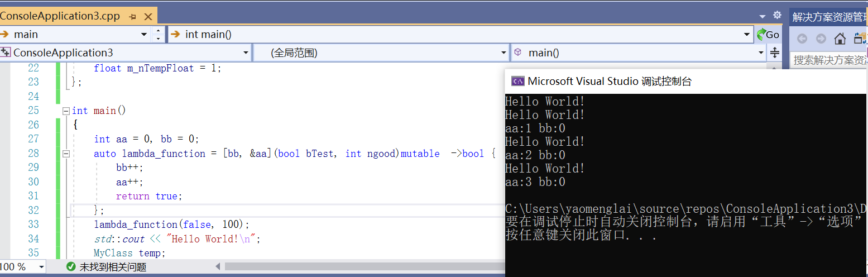Click the 未找到相关问题 status text
This screenshot has height=277, width=868.
[113, 267]
